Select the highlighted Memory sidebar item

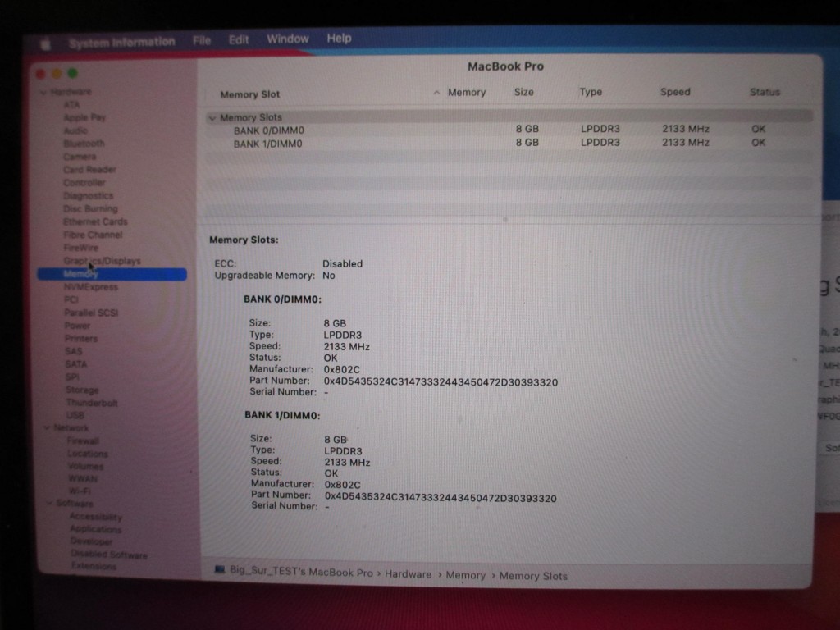point(112,274)
